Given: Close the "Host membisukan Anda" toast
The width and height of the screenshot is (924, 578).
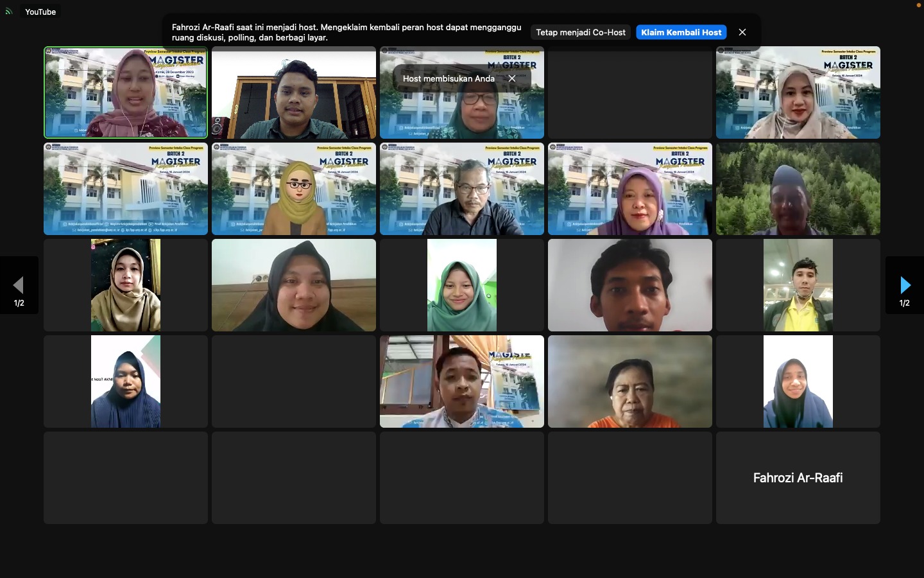Looking at the screenshot, I should point(512,78).
